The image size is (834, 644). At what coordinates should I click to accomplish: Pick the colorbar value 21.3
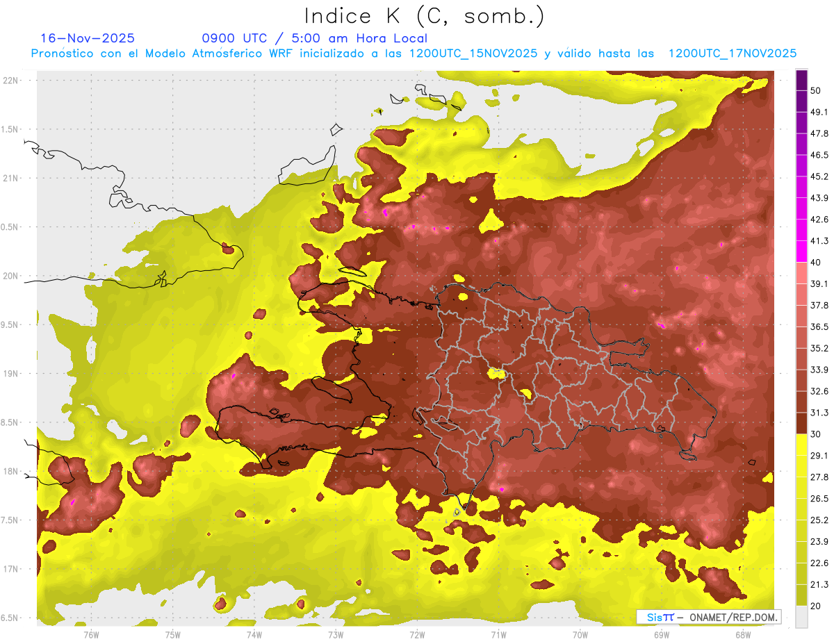819,584
